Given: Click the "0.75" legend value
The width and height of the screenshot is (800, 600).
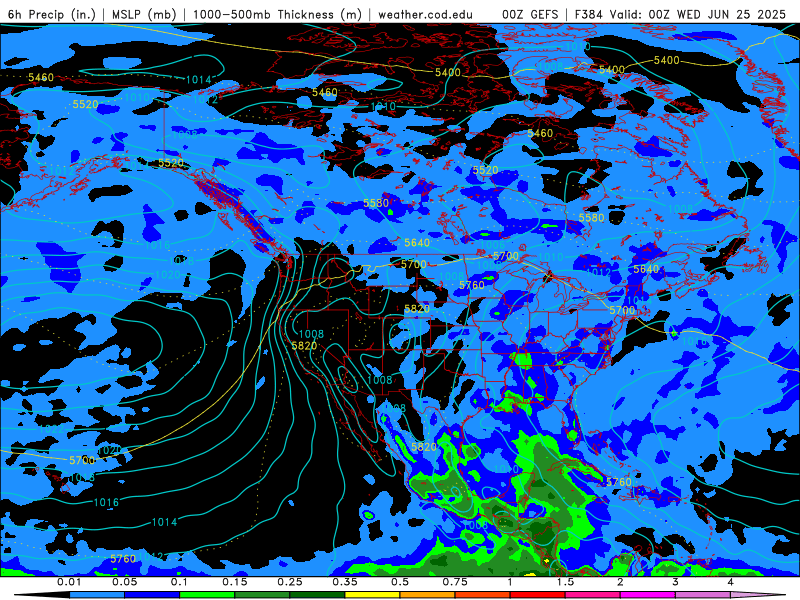Looking at the screenshot, I should (x=455, y=582).
